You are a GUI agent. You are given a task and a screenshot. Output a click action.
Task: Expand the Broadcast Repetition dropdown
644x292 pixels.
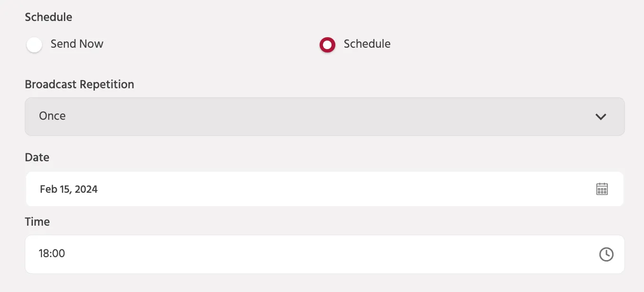(324, 116)
